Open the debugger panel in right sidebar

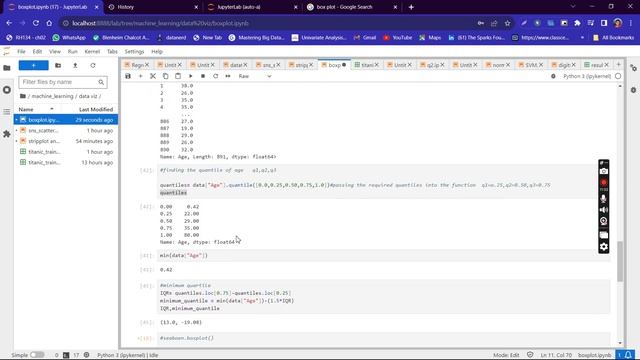pos(633,90)
